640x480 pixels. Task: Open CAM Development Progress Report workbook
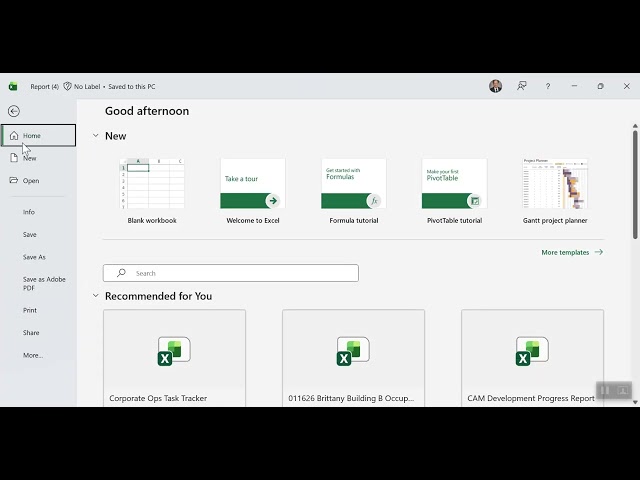click(532, 358)
